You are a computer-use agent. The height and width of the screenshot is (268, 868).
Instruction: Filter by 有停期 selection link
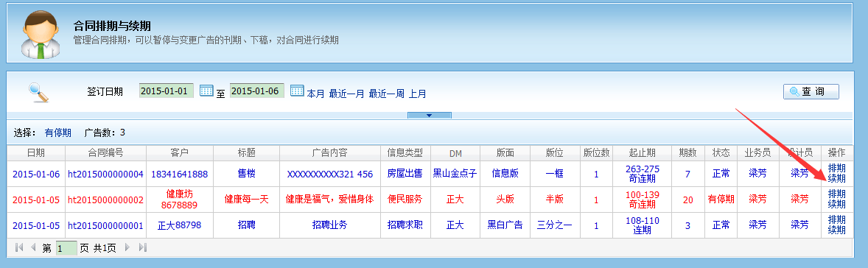[x=58, y=133]
